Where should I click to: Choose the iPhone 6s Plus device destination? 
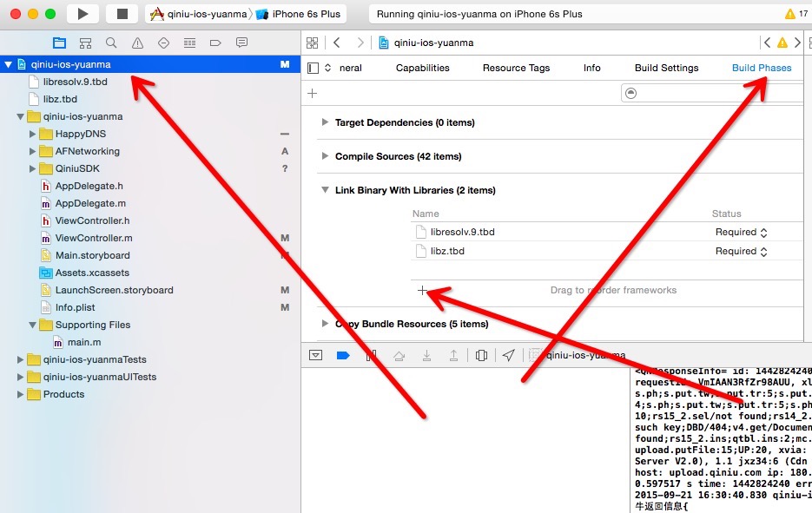point(298,14)
